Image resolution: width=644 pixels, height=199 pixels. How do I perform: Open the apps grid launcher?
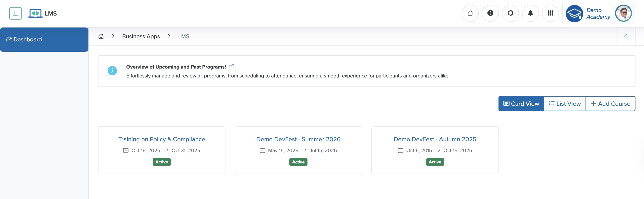click(x=551, y=13)
